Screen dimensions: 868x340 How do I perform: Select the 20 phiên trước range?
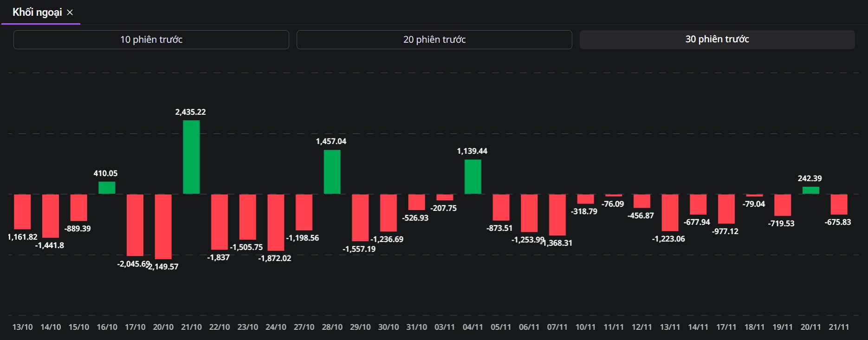click(x=434, y=39)
